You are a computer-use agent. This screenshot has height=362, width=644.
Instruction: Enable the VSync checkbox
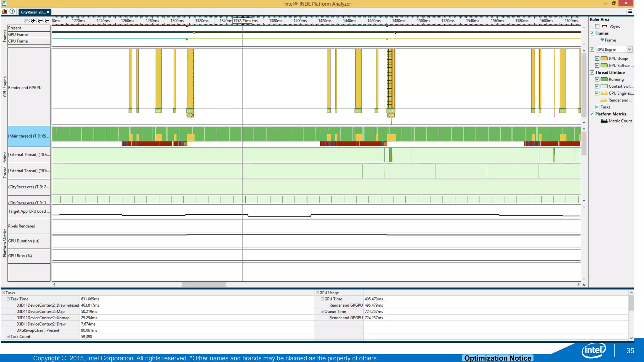pos(597,26)
